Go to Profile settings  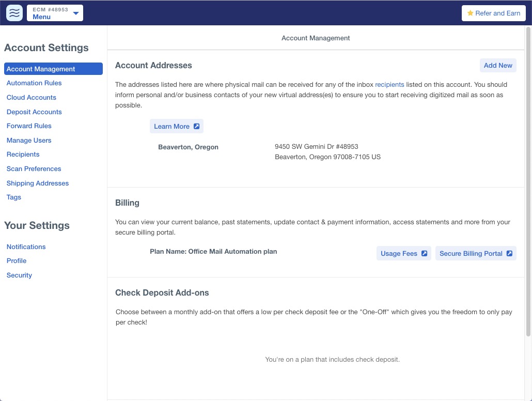pyautogui.click(x=17, y=261)
